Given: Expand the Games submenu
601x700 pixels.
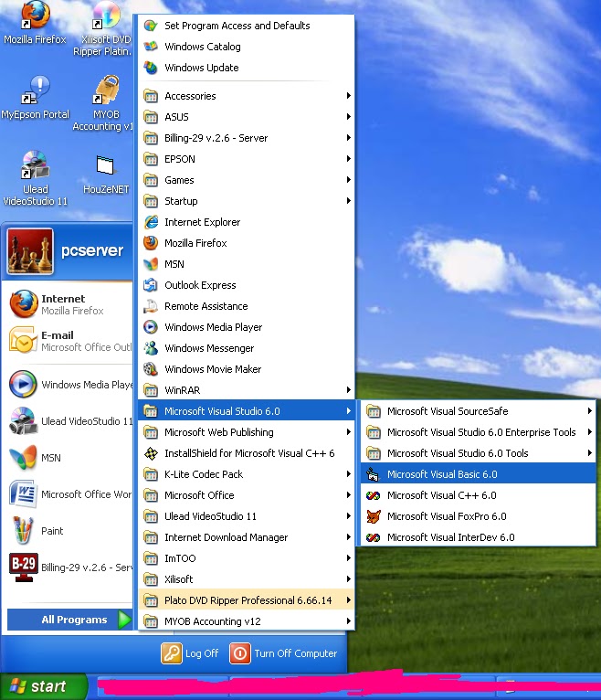Looking at the screenshot, I should [247, 180].
